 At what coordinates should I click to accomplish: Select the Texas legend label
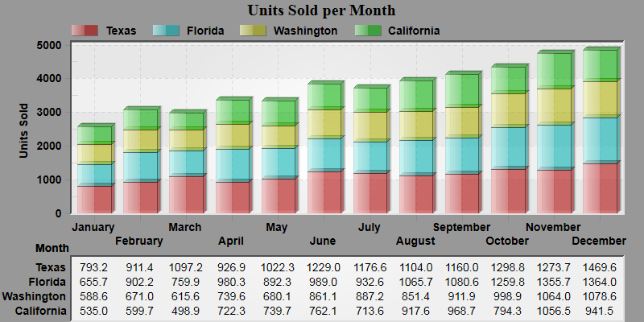click(x=122, y=31)
